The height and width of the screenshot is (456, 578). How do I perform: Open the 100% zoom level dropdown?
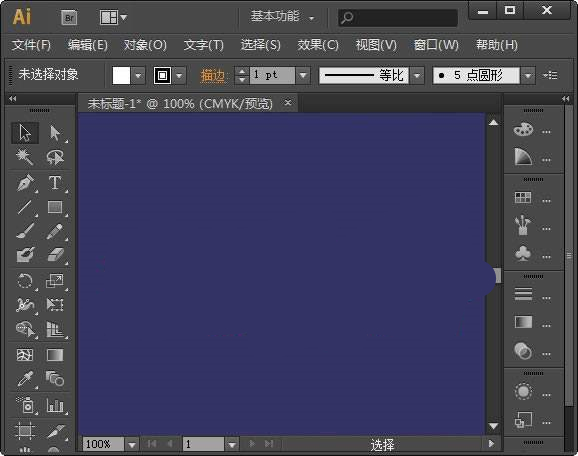tap(132, 445)
